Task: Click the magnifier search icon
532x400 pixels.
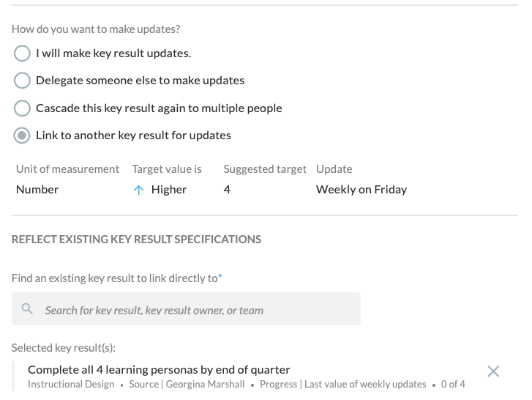Action: [27, 309]
